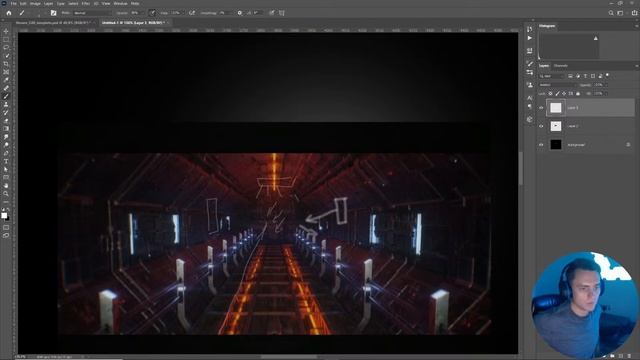Hide the top layer (Layer 3)
Image resolution: width=640 pixels, height=360 pixels.
(x=541, y=108)
